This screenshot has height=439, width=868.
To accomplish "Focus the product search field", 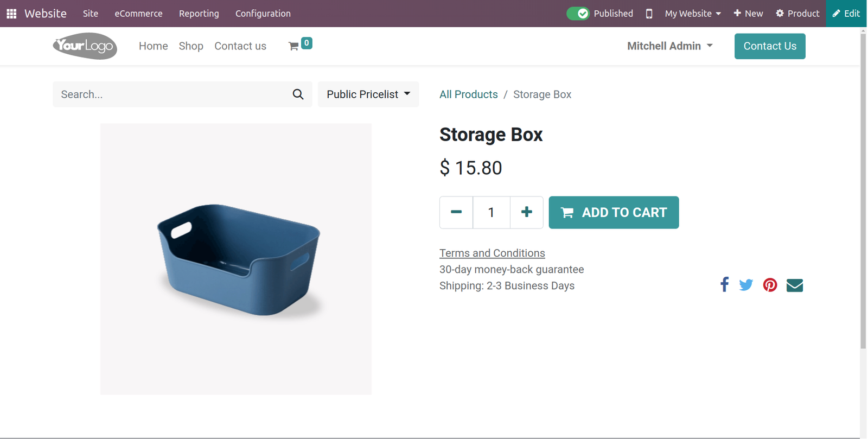I will pyautogui.click(x=171, y=94).
